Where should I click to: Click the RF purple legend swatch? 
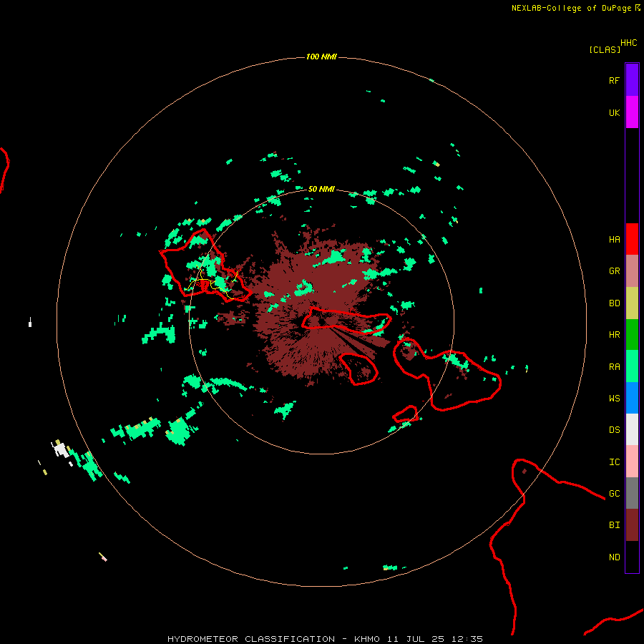pyautogui.click(x=632, y=80)
